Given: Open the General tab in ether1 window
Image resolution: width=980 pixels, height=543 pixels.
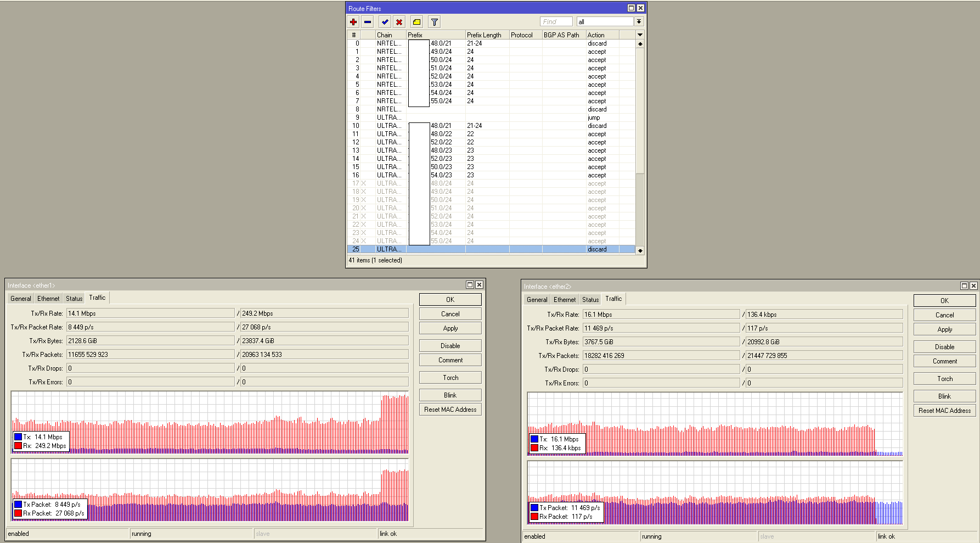Looking at the screenshot, I should tap(21, 299).
